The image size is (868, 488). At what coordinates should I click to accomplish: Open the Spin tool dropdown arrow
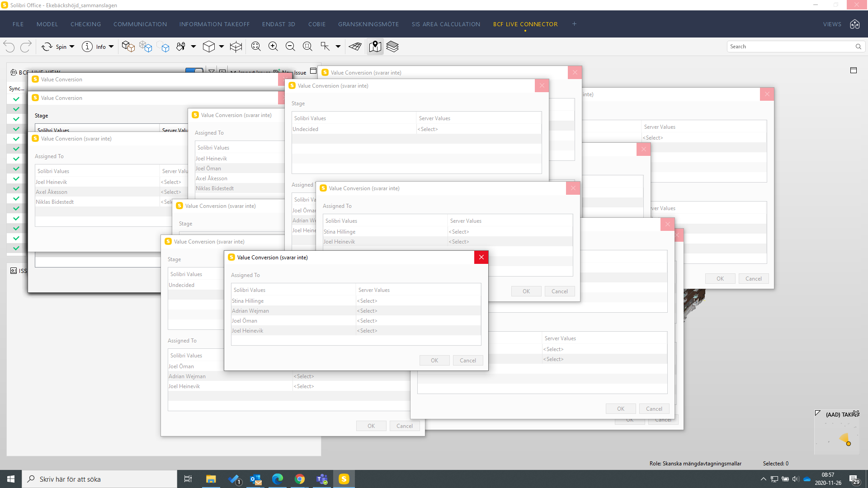pyautogui.click(x=72, y=47)
